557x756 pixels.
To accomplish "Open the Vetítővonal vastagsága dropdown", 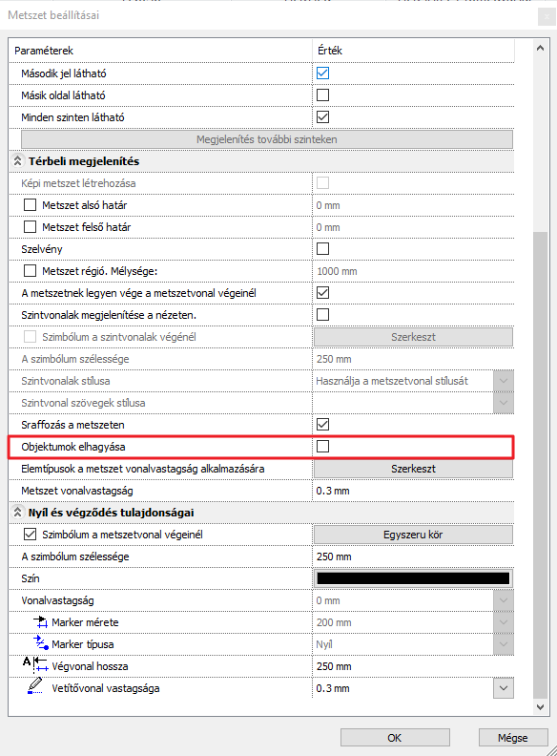I will (504, 688).
